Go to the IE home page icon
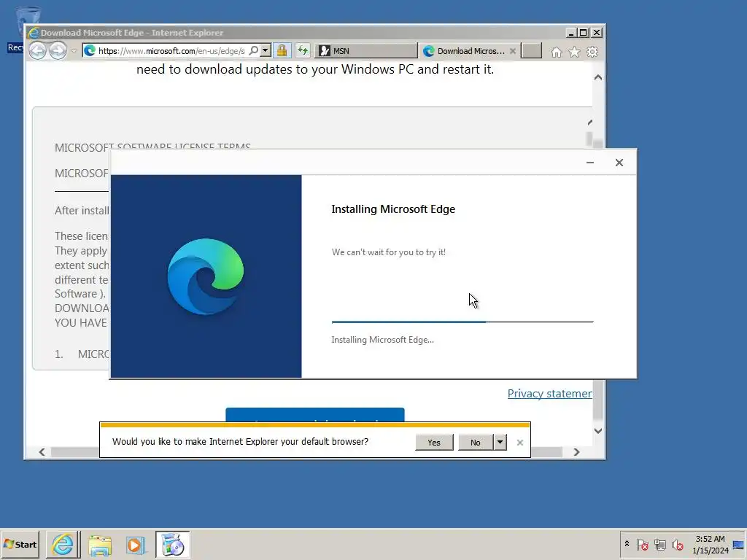 click(557, 52)
